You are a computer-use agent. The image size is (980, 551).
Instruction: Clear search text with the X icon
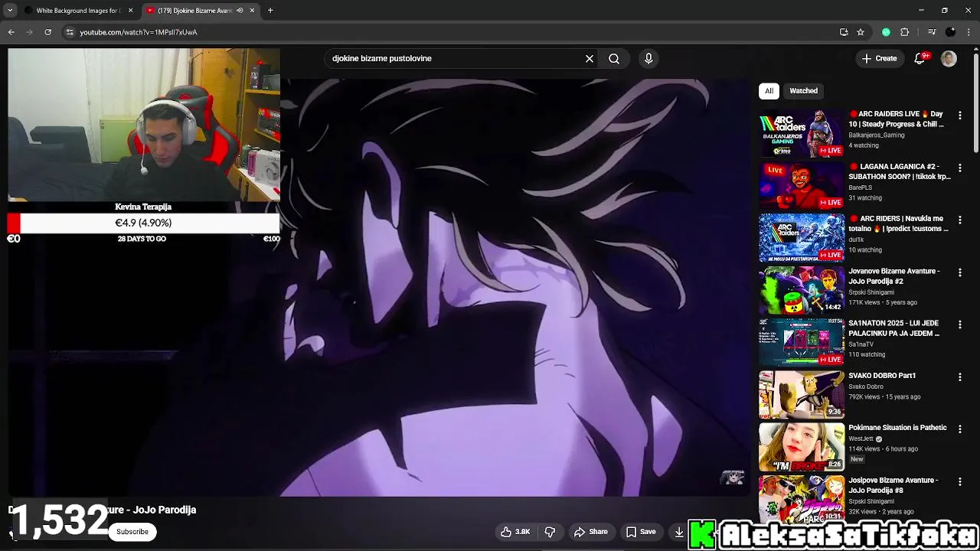(x=590, y=58)
